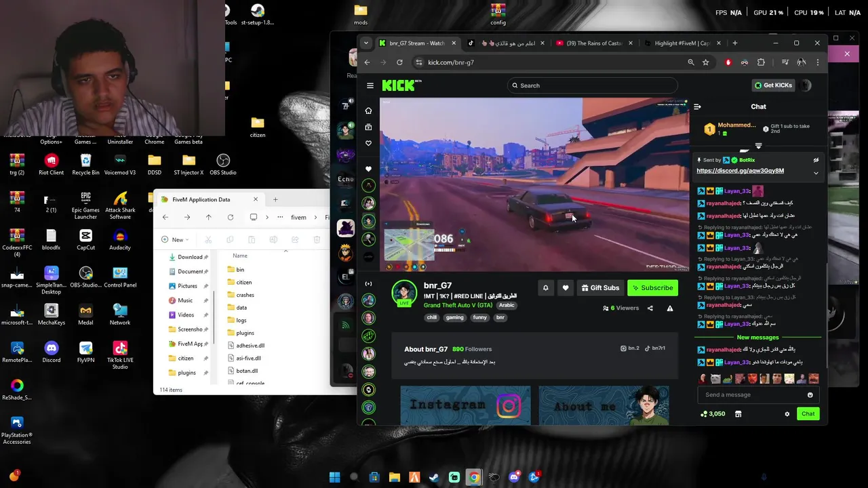
Task: Open Chrome tab search dropdown
Action: tap(366, 43)
